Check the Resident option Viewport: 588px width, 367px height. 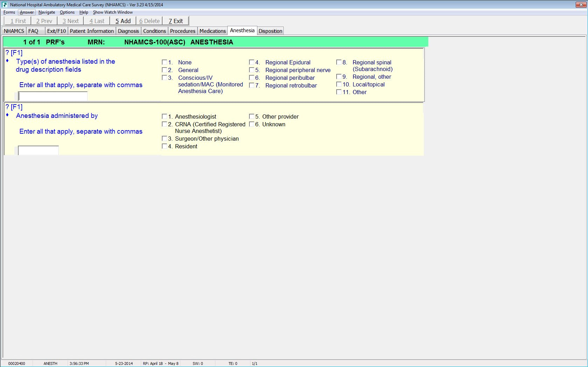[x=164, y=146]
